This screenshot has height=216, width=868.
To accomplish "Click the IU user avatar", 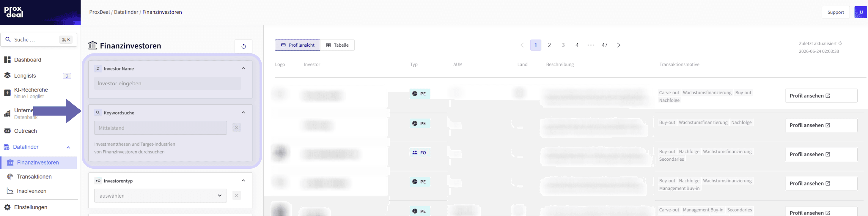I will point(861,12).
